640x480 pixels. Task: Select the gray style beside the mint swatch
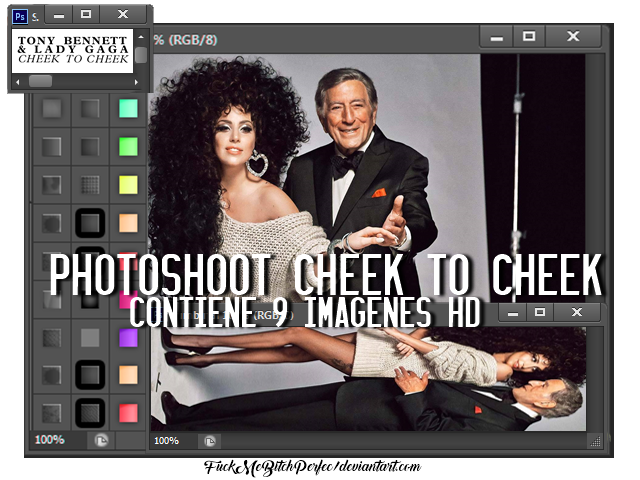90,109
